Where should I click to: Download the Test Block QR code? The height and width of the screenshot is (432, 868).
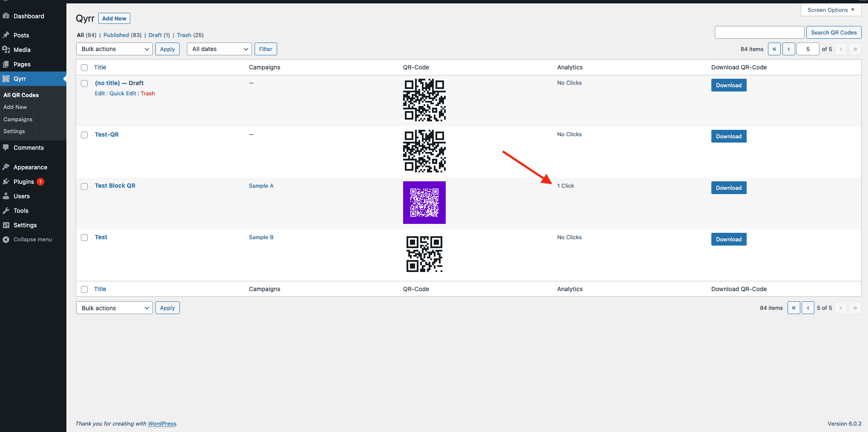point(728,188)
